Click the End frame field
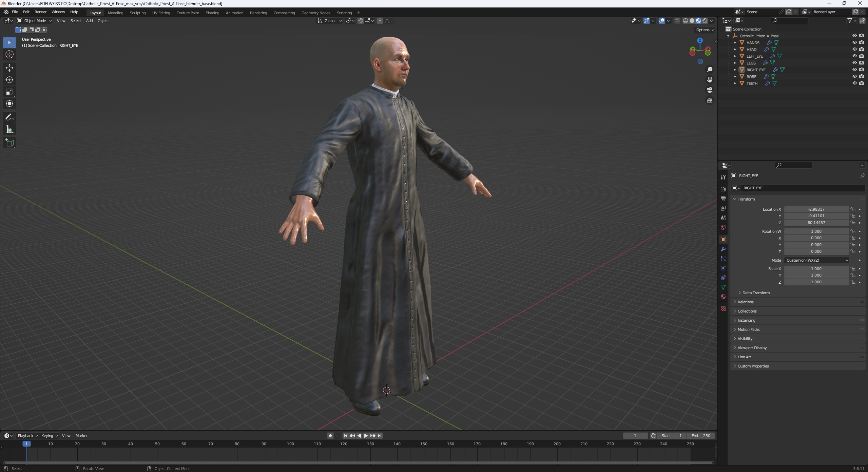Image resolution: width=868 pixels, height=472 pixels. [x=701, y=436]
